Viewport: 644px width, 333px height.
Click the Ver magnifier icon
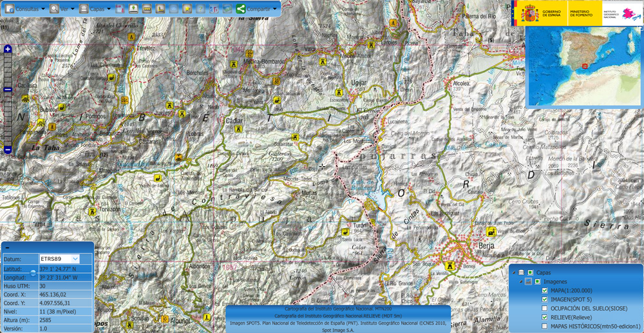pos(54,8)
